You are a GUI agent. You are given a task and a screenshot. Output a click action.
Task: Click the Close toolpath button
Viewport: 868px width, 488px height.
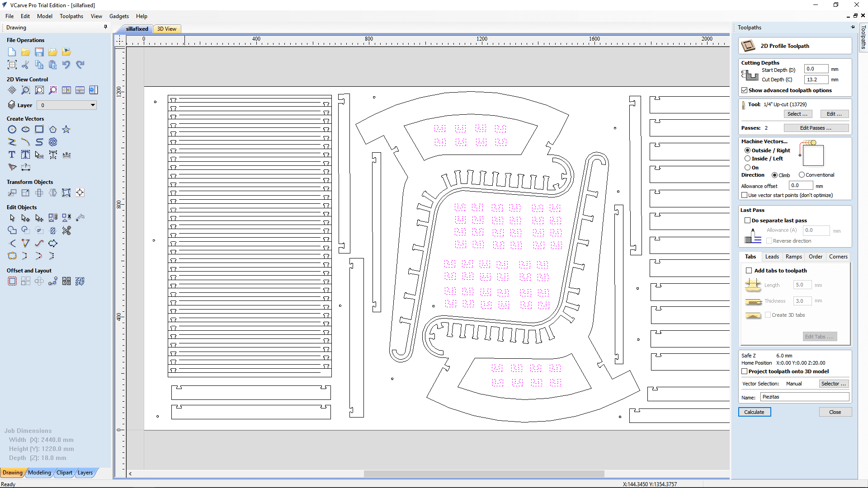[x=835, y=412]
